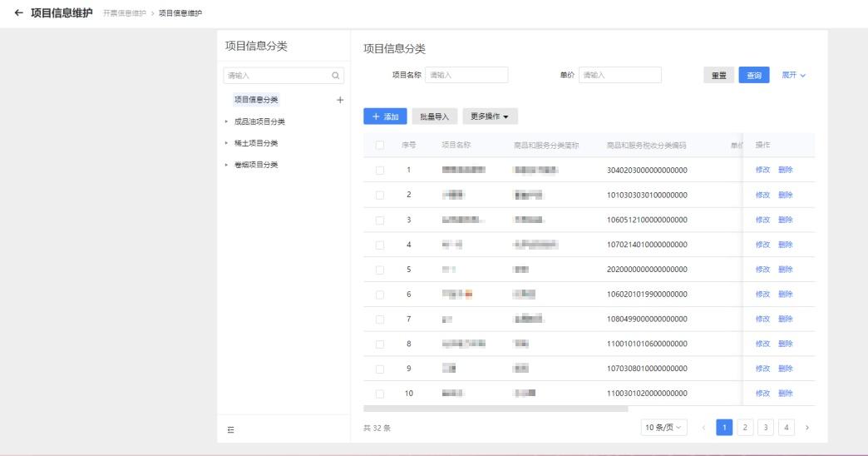Screen dimensions: 868x456
Task: Open the 更多操作 dropdown
Action: point(490,116)
